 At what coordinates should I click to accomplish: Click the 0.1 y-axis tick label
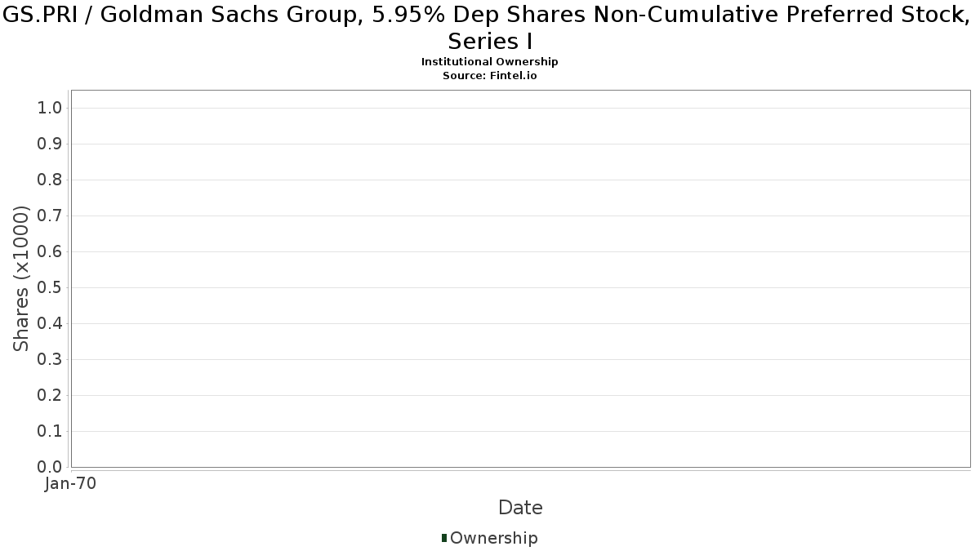[x=51, y=432]
